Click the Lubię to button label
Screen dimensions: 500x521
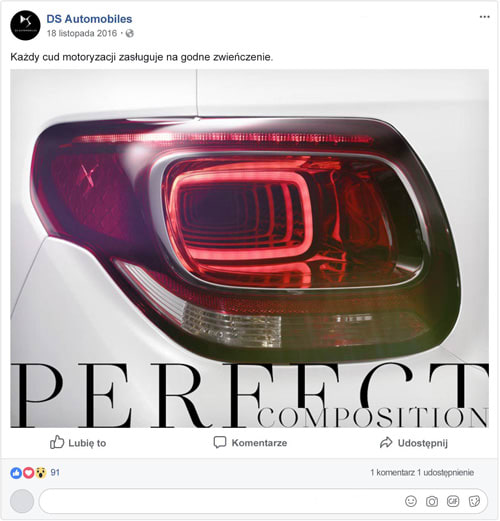click(87, 443)
